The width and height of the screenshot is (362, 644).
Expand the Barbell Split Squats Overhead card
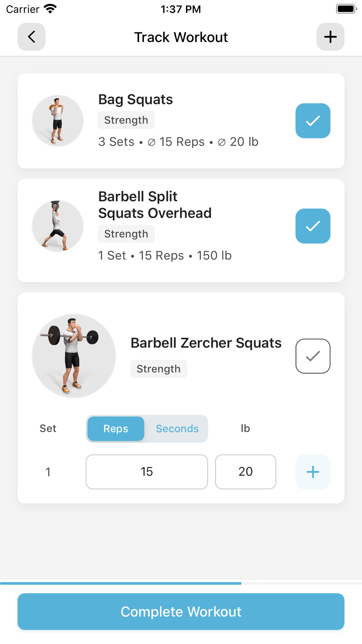(181, 230)
